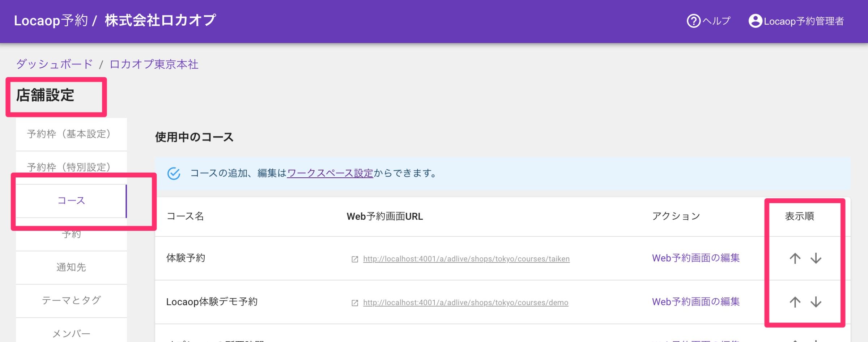Image resolution: width=868 pixels, height=342 pixels.
Task: Move 体験予約 course up with arrow
Action: (795, 258)
